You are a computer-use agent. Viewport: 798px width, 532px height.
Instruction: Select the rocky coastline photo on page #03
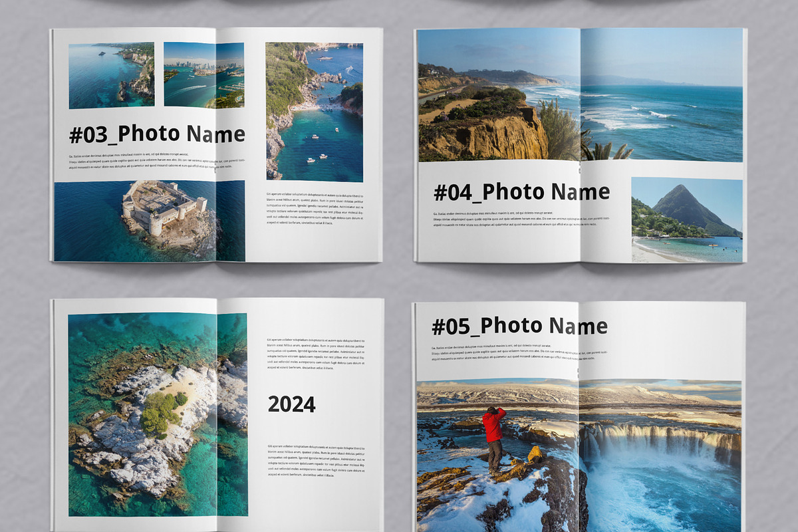pos(111,75)
